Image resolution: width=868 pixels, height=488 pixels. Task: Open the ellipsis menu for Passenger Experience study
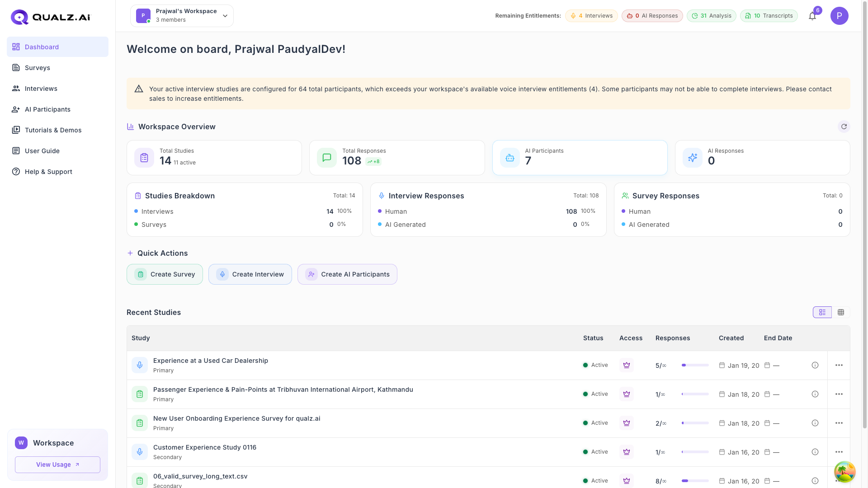coord(839,394)
